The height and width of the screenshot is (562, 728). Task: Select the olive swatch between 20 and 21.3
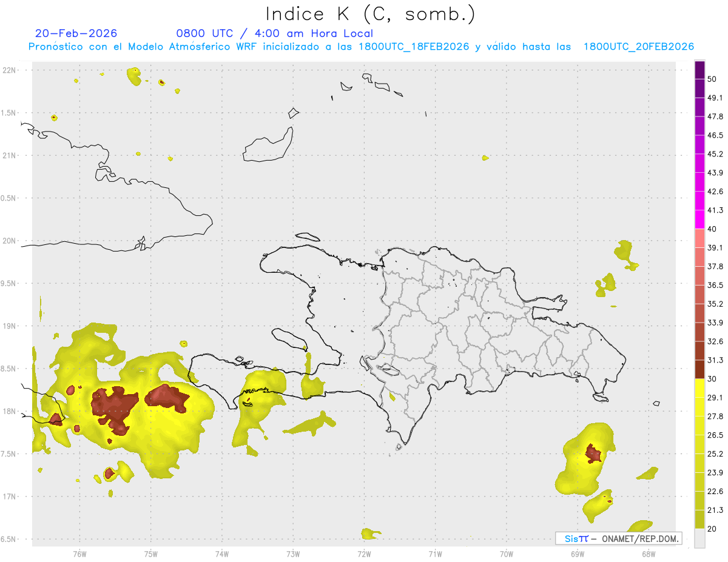click(699, 520)
